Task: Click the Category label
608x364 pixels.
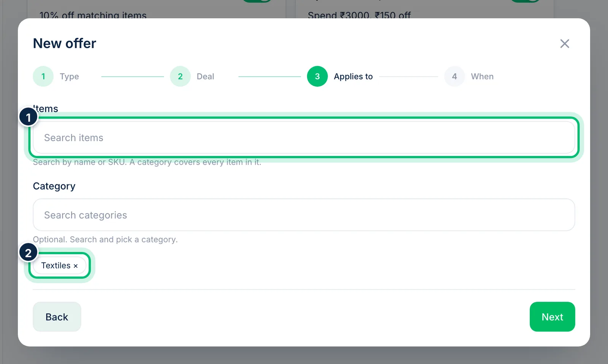Action: [x=54, y=186]
